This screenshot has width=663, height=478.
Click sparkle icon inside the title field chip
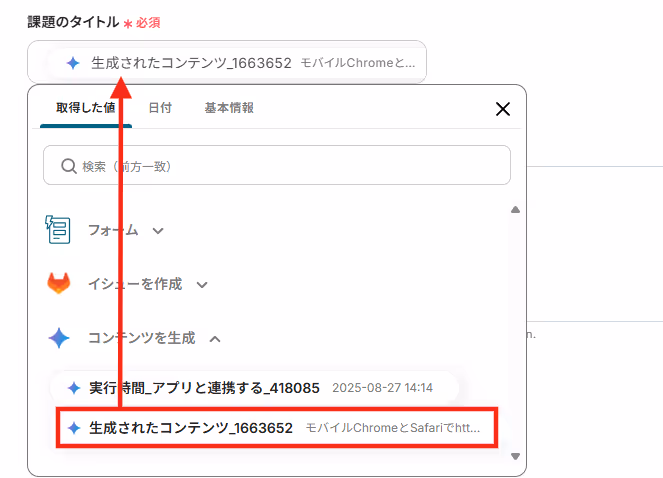click(73, 63)
